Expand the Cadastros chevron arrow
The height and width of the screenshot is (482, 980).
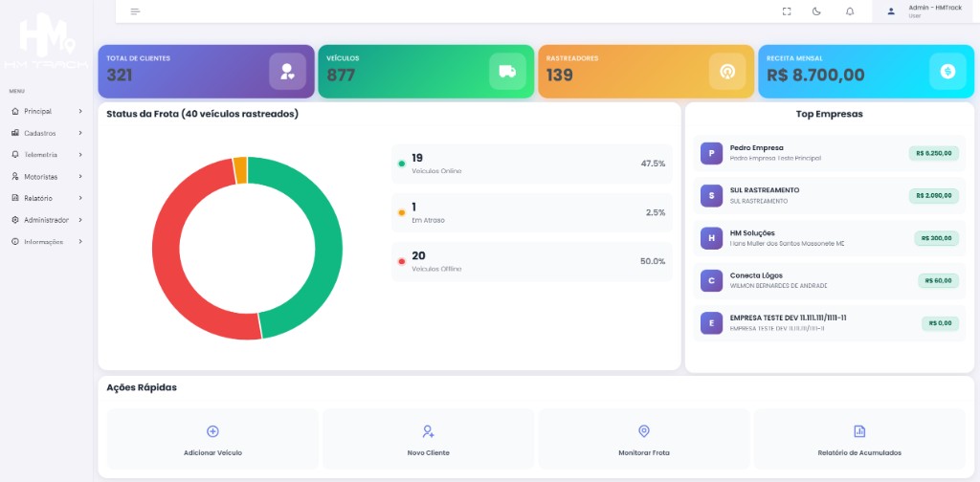tap(80, 133)
